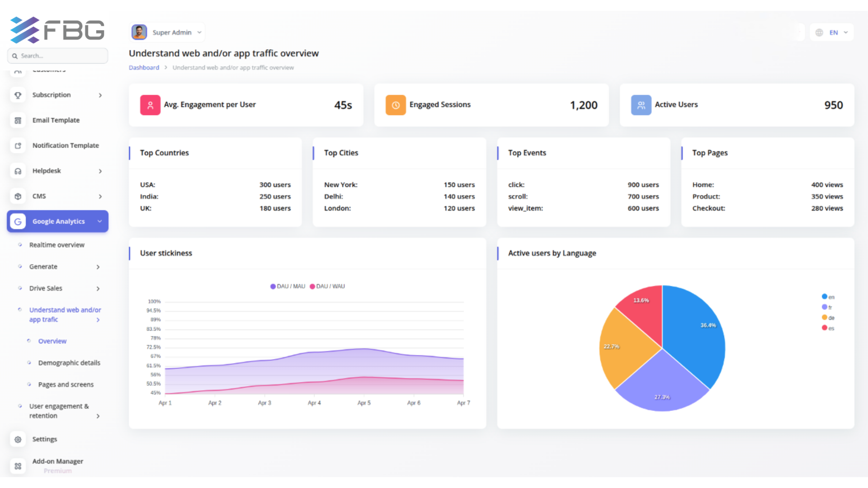The height and width of the screenshot is (488, 868).
Task: Toggle the DAU / WAU series in legend
Action: point(327,286)
